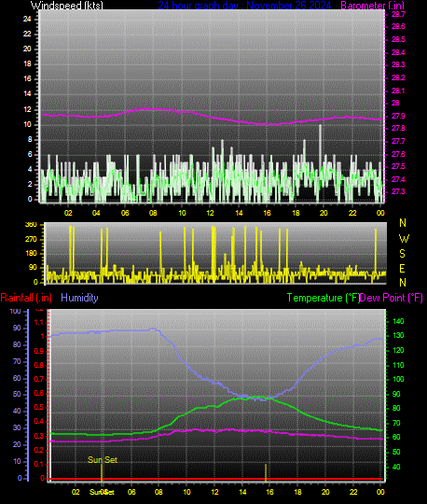Screen dimensions: 427x504
Task: Click the "24 hour graph day : November 26 2024" heading
Action: click(244, 6)
